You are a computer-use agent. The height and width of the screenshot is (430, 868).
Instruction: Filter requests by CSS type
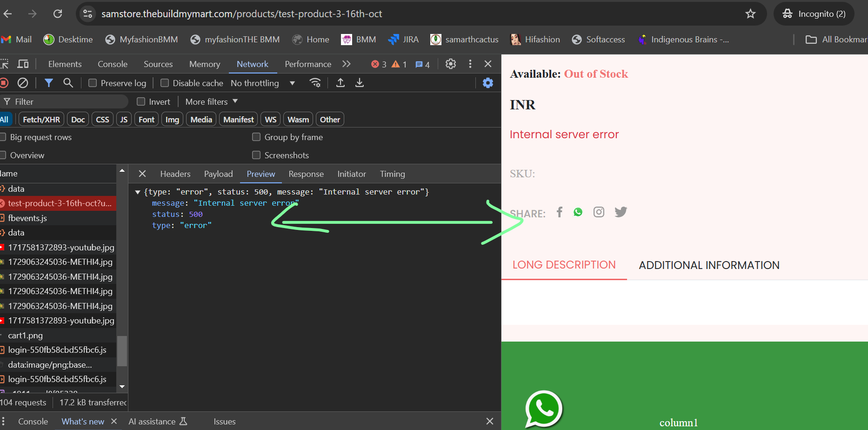(102, 120)
